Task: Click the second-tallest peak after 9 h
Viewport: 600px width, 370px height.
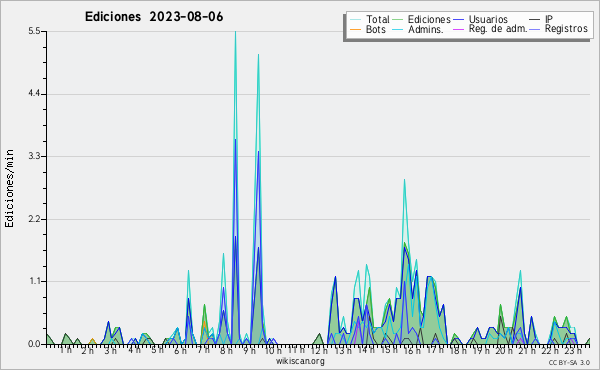Action: point(259,55)
